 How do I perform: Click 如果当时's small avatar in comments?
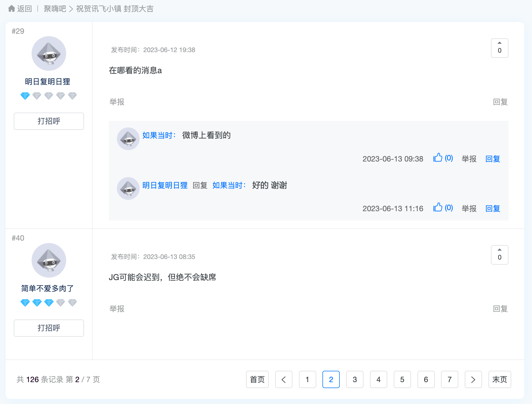point(128,139)
